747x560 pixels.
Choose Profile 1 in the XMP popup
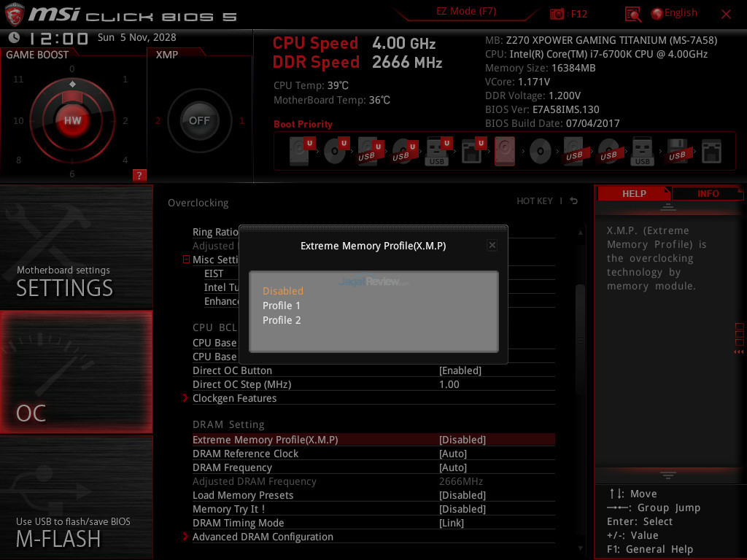point(282,306)
